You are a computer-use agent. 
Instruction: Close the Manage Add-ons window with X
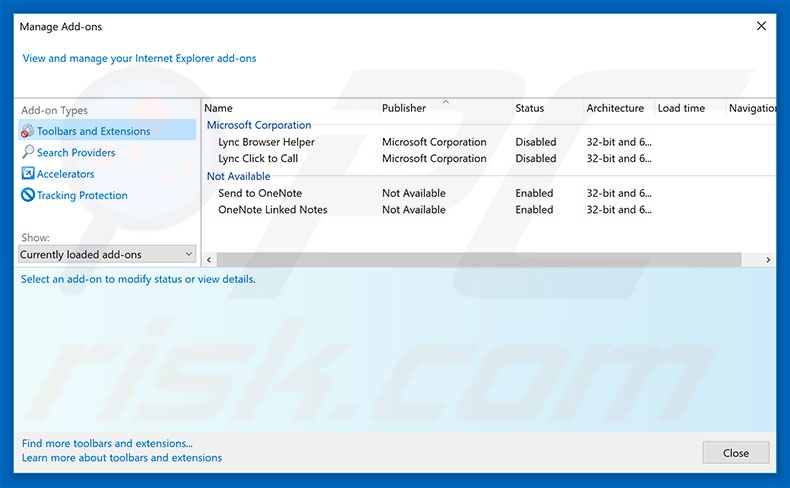coord(761,26)
